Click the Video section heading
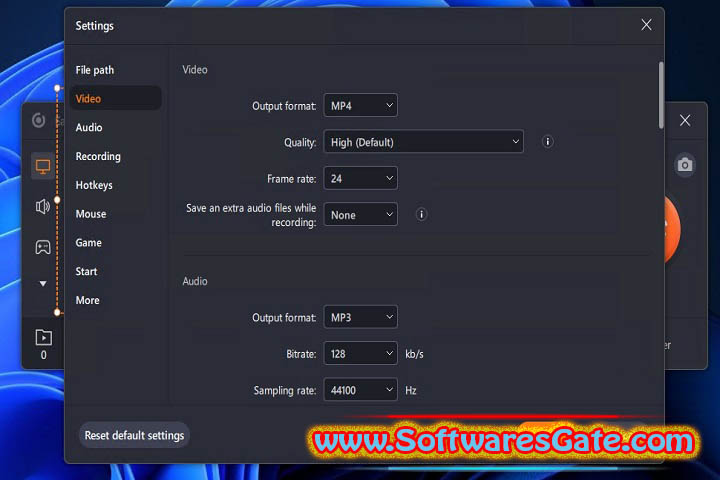Image resolution: width=720 pixels, height=480 pixels. (x=195, y=70)
